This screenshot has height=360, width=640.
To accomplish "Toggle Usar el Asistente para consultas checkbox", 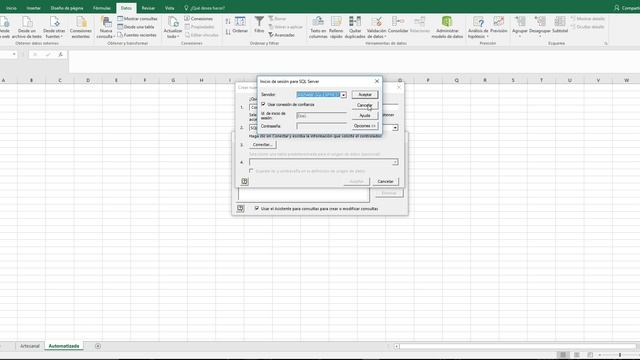I will point(257,209).
